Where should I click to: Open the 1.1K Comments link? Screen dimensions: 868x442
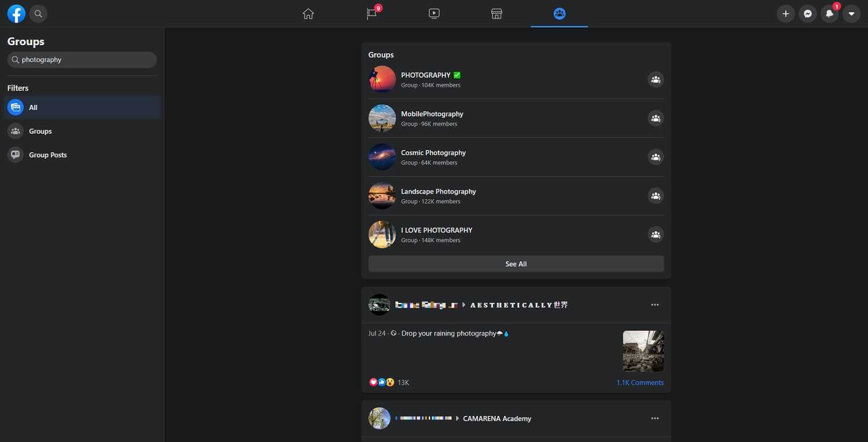click(640, 383)
